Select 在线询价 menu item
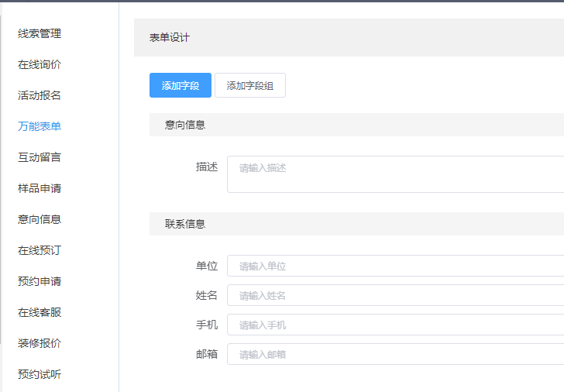Viewport: 564px width, 392px height. click(x=40, y=64)
